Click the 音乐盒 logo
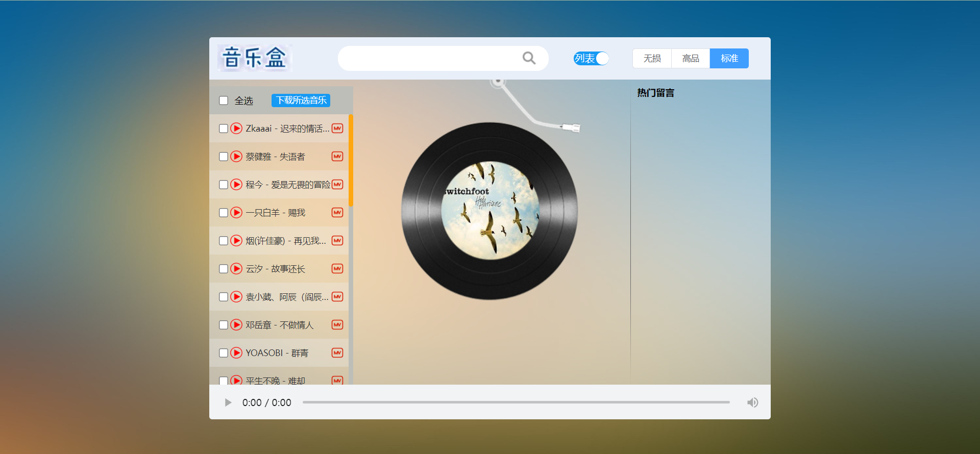Screen dimensions: 980x454 point(255,58)
